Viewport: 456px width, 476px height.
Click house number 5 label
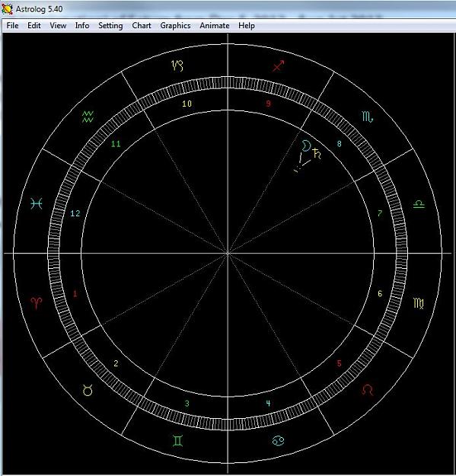340,363
